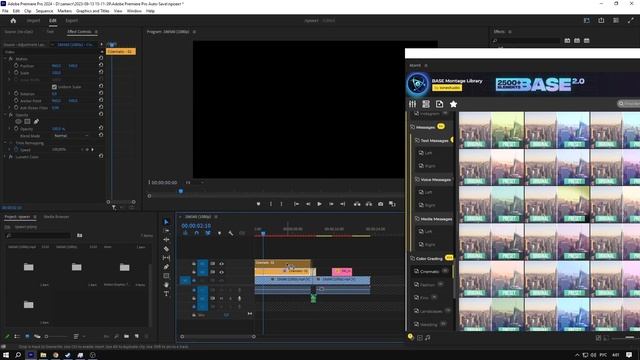Screen dimensions: 640x360
Task: Select the Track Select Forward tool
Action: tap(166, 231)
